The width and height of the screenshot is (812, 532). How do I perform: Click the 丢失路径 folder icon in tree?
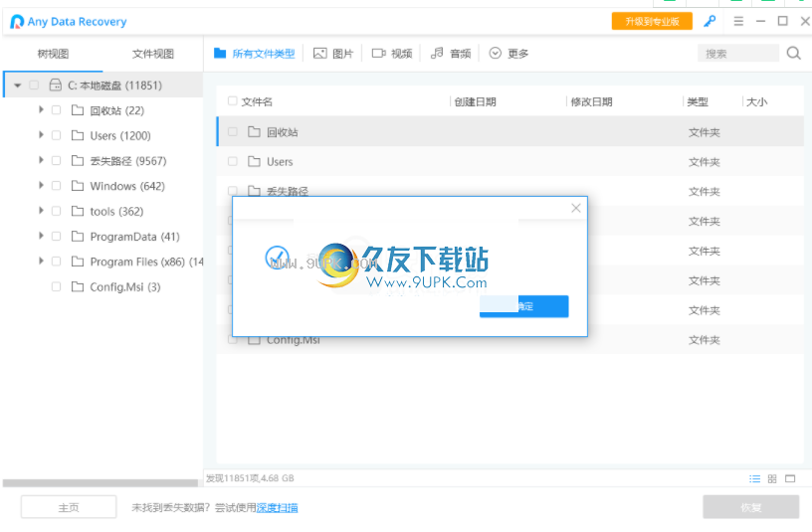coord(78,160)
